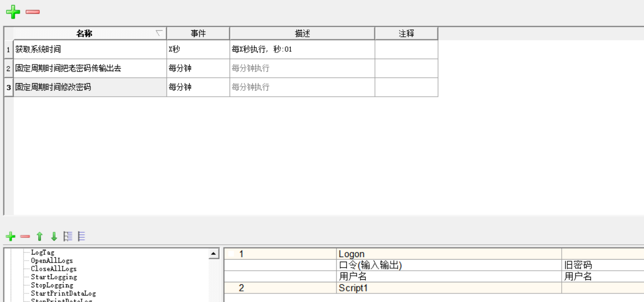This screenshot has width=644, height=302.
Task: Select LogTag in function tree
Action: (42, 253)
